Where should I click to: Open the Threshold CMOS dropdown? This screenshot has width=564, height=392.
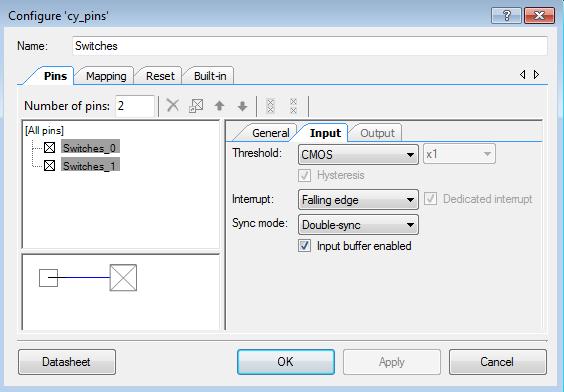[x=358, y=155]
